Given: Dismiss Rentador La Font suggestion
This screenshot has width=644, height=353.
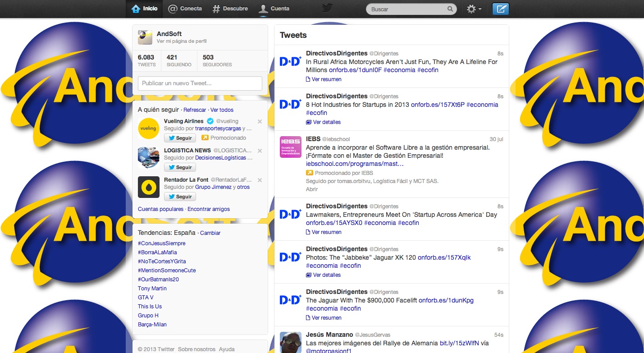Looking at the screenshot, I should (x=260, y=180).
